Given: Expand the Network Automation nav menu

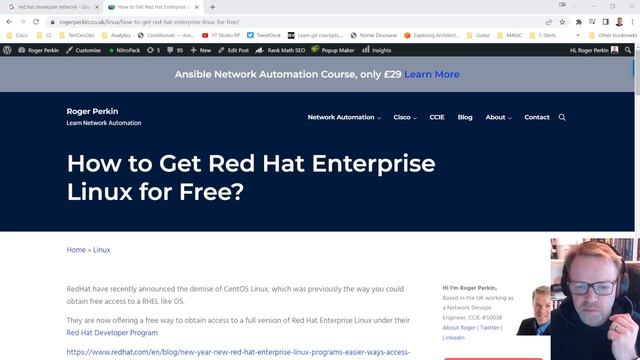Looking at the screenshot, I should pyautogui.click(x=344, y=117).
